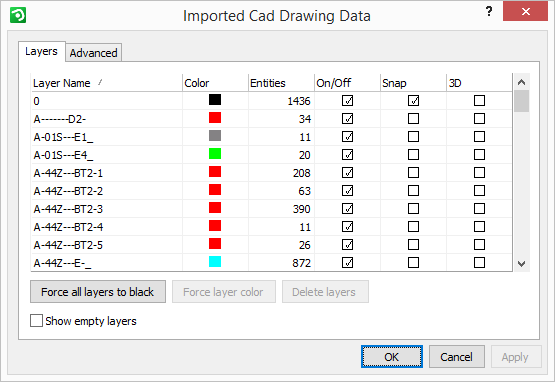555x382 pixels.
Task: Click the scroll up arrow of layer list
Action: [x=521, y=82]
